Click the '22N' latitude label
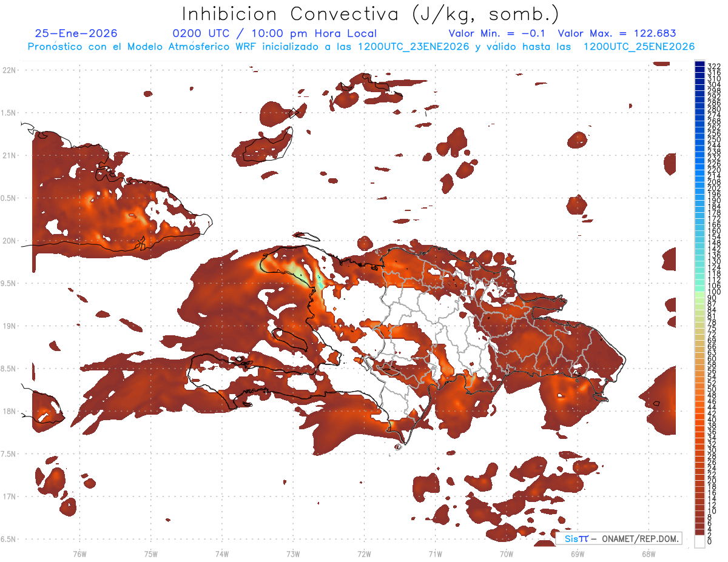The image size is (728, 562). (x=9, y=70)
